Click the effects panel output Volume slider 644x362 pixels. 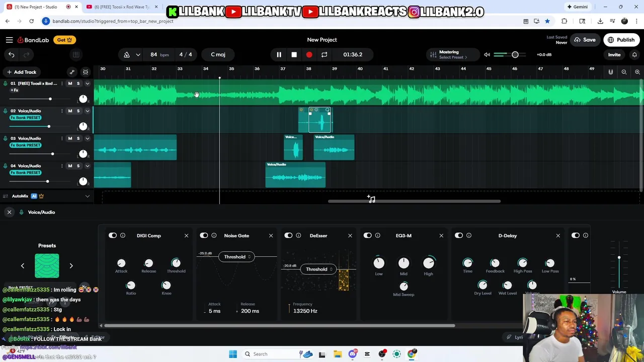click(x=619, y=258)
